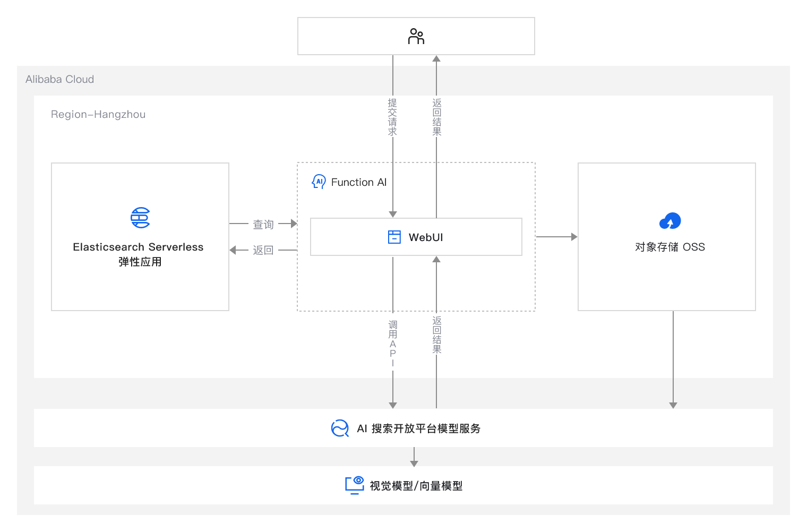Click the arrow from OSS to model service
Viewport: 807px width, 532px height.
point(673,361)
